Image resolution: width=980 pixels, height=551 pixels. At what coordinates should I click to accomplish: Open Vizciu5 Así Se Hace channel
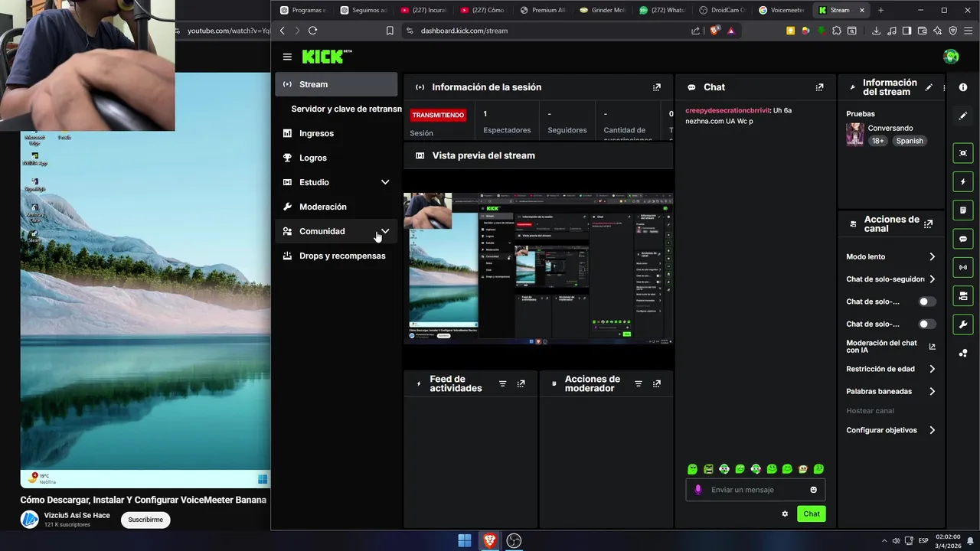tap(77, 515)
